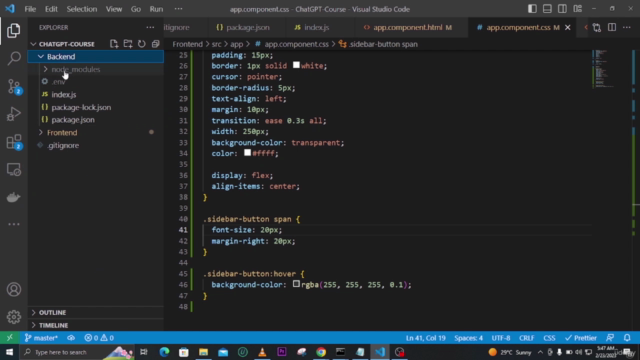Change indentation via Spaces: 4
Image resolution: width=640 pixels, height=360 pixels.
pyautogui.click(x=468, y=338)
